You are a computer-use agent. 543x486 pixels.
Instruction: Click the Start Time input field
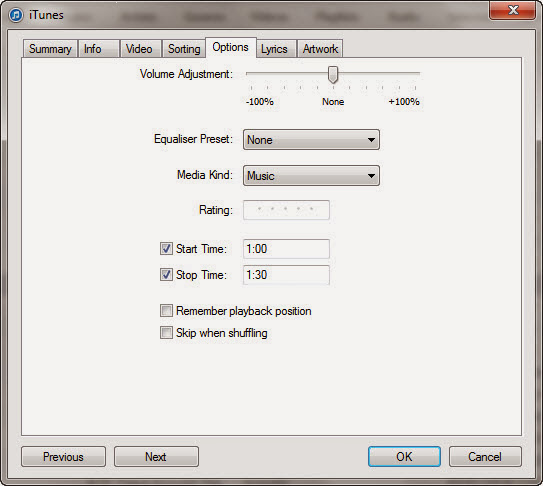286,249
